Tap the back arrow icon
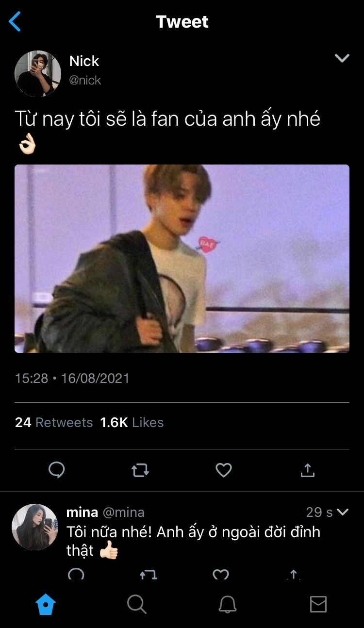Viewport: 364px width, 628px height. [x=15, y=22]
